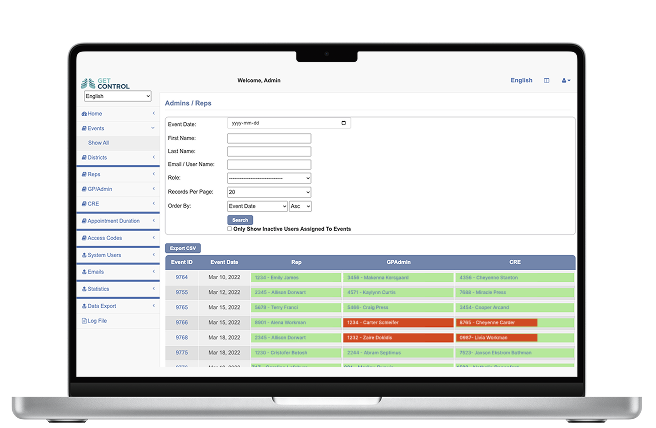Click the Search button
Image resolution: width=656 pixels, height=428 pixels.
(x=240, y=219)
